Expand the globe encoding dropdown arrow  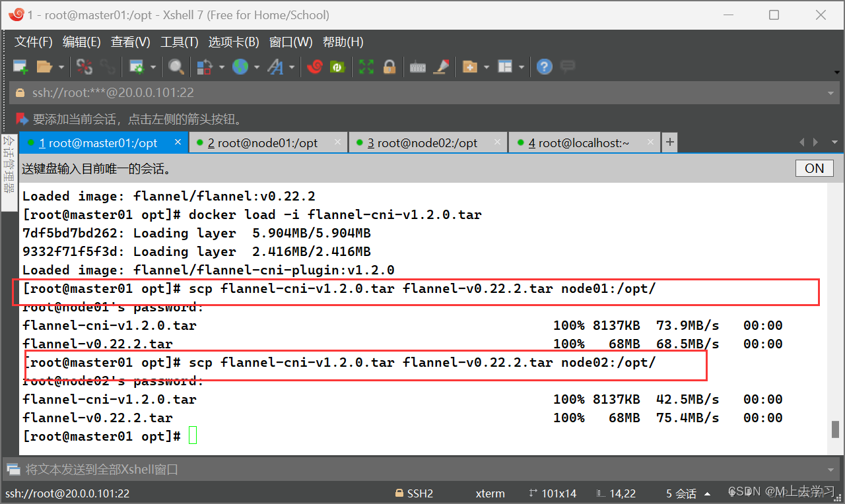(257, 67)
